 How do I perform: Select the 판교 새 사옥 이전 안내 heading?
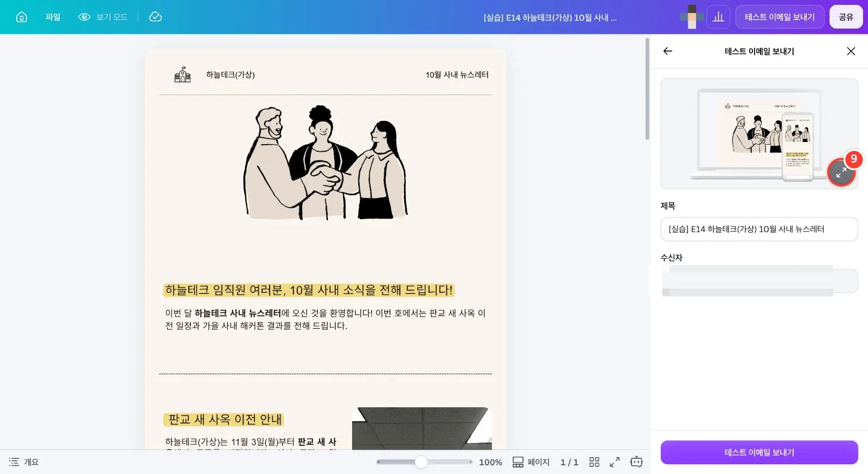pyautogui.click(x=224, y=419)
